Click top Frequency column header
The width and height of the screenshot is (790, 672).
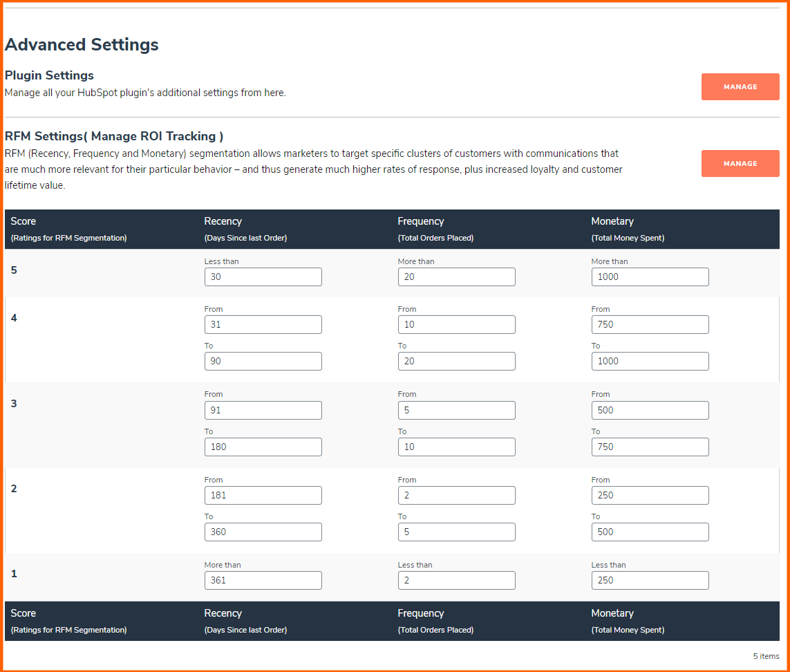point(421,221)
